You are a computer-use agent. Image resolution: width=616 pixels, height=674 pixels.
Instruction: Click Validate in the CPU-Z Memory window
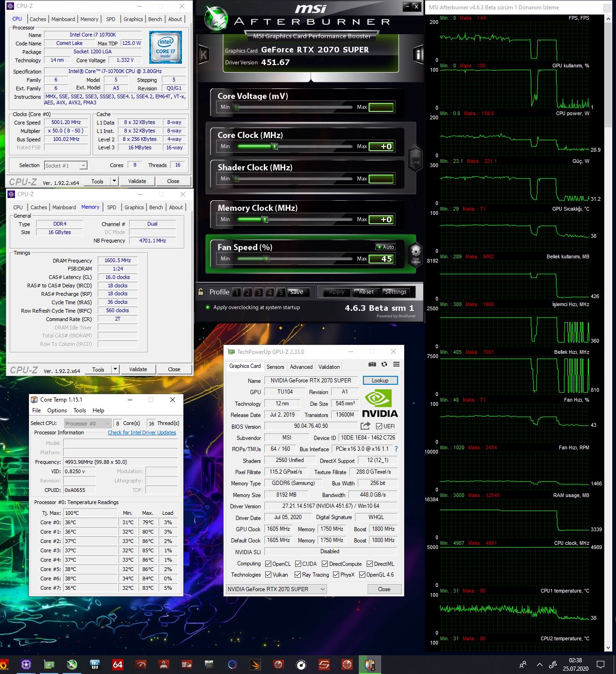tap(138, 369)
